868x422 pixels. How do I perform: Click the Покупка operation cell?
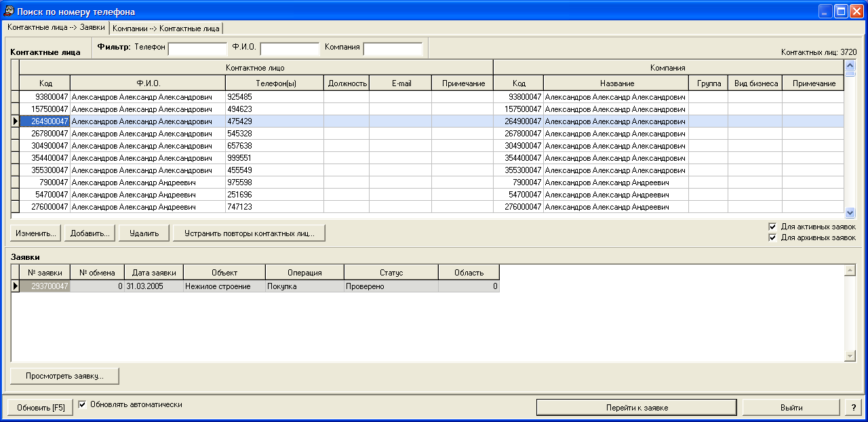click(x=304, y=286)
